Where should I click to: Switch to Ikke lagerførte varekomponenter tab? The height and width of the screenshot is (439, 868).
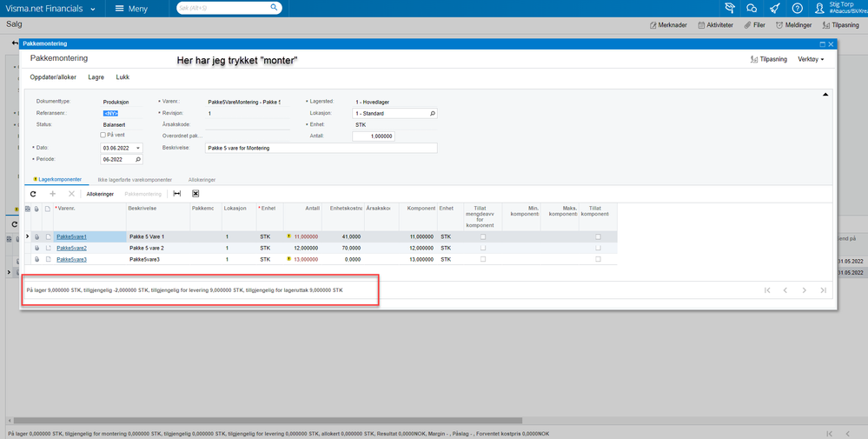tap(135, 180)
